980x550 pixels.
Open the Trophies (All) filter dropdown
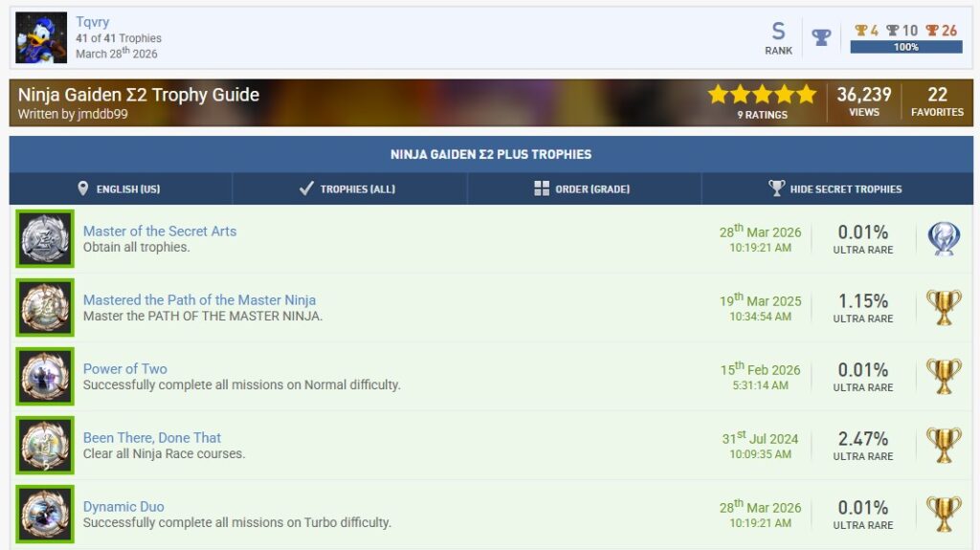[348, 189]
